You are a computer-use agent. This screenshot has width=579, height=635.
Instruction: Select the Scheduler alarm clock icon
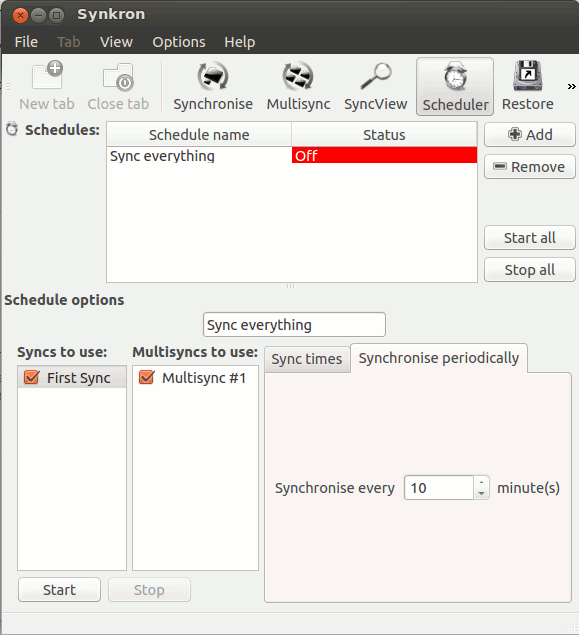point(455,86)
